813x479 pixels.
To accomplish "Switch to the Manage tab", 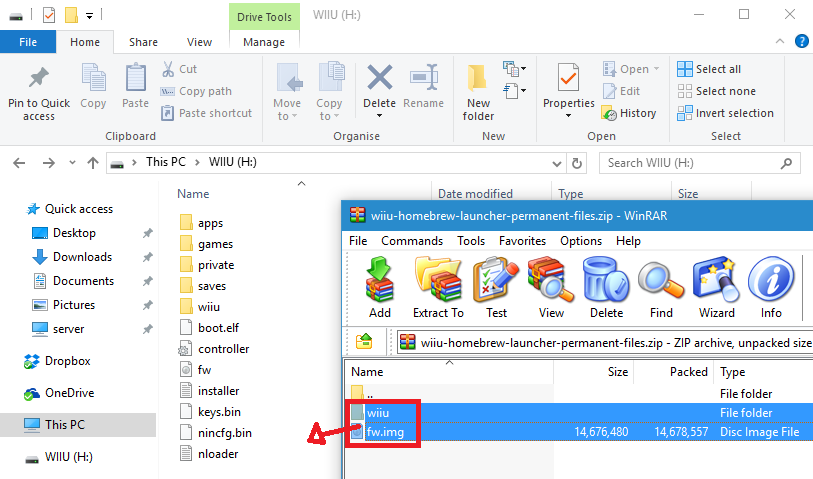I will pyautogui.click(x=264, y=42).
